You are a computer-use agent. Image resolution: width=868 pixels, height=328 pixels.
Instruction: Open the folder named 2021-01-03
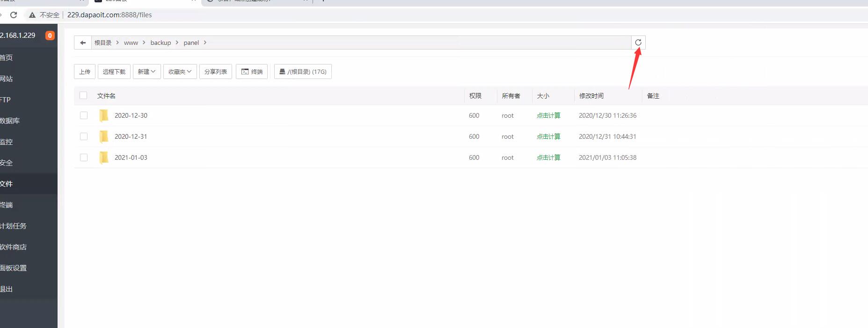[131, 157]
